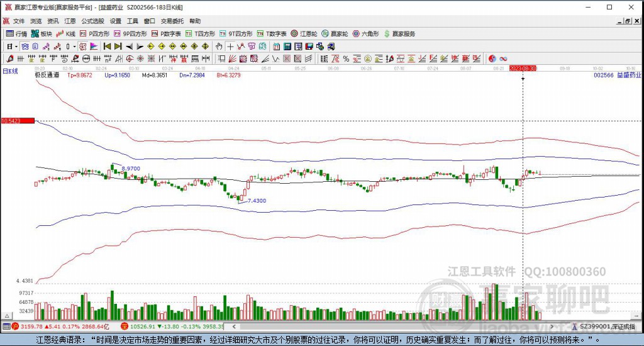The image size is (644, 346).
Task: Select the zigzag wave line tool
Action: [x=275, y=59]
